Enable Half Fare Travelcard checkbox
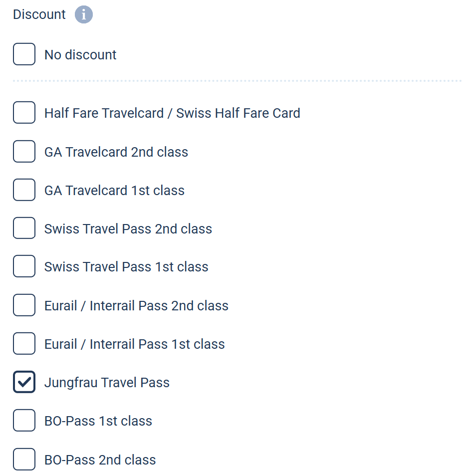The width and height of the screenshot is (476, 476). (24, 113)
